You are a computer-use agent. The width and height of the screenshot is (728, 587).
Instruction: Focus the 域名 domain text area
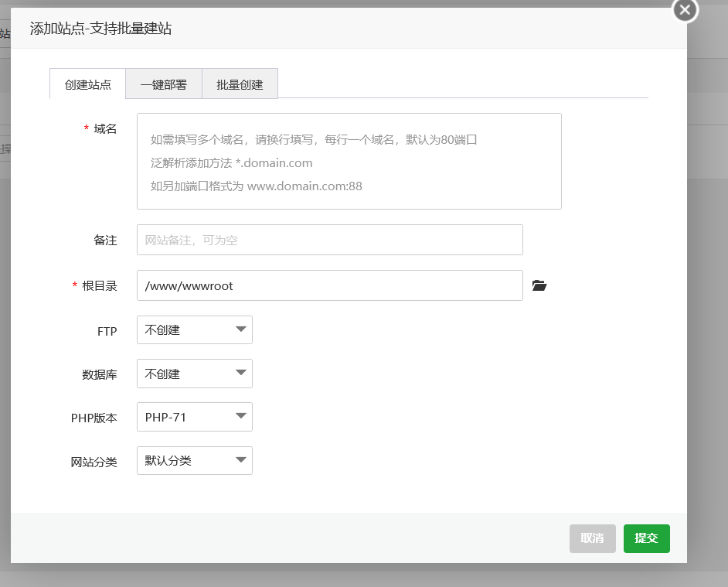point(349,162)
